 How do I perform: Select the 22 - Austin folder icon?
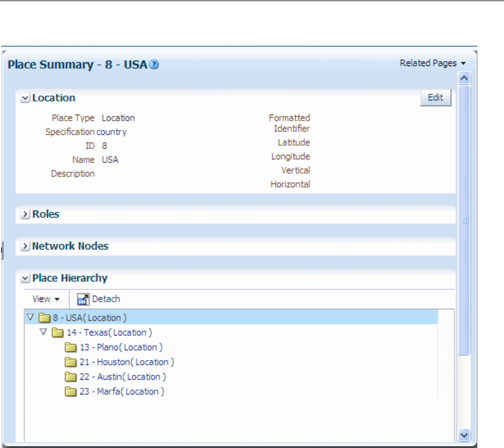pos(71,377)
